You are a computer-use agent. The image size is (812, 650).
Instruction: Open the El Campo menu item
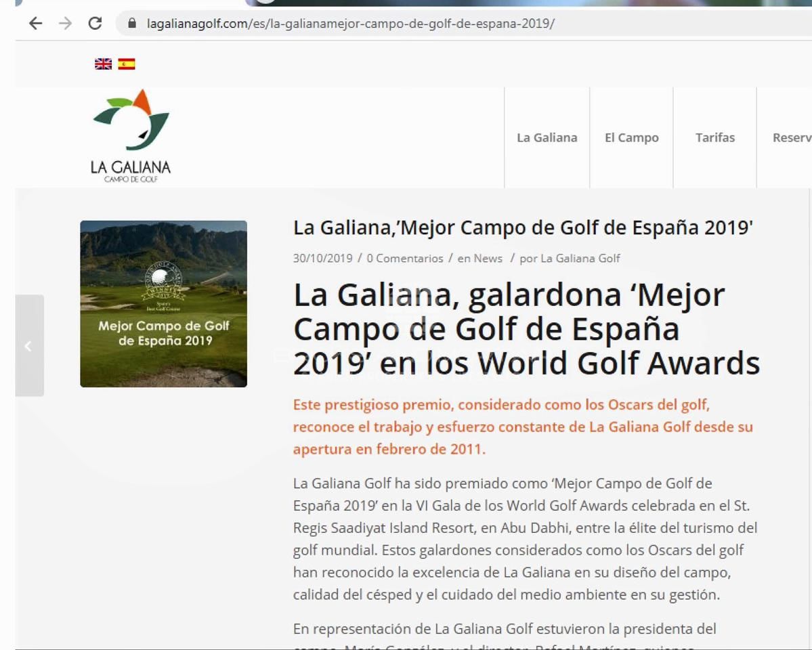click(x=631, y=138)
